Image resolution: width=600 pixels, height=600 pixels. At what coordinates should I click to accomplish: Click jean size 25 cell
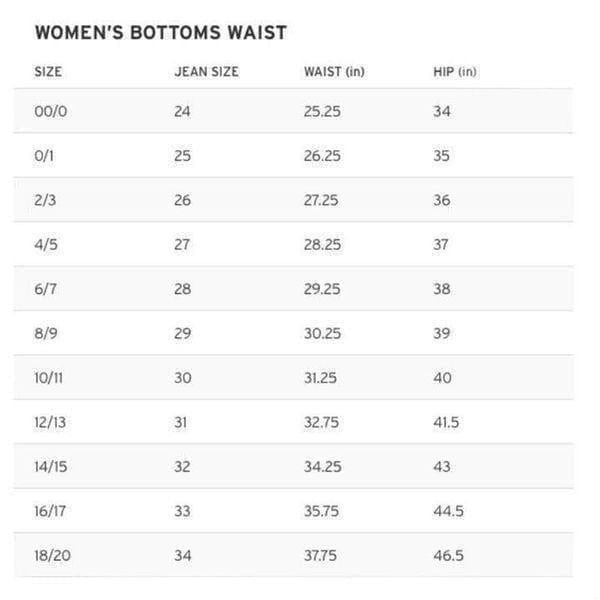tap(182, 156)
